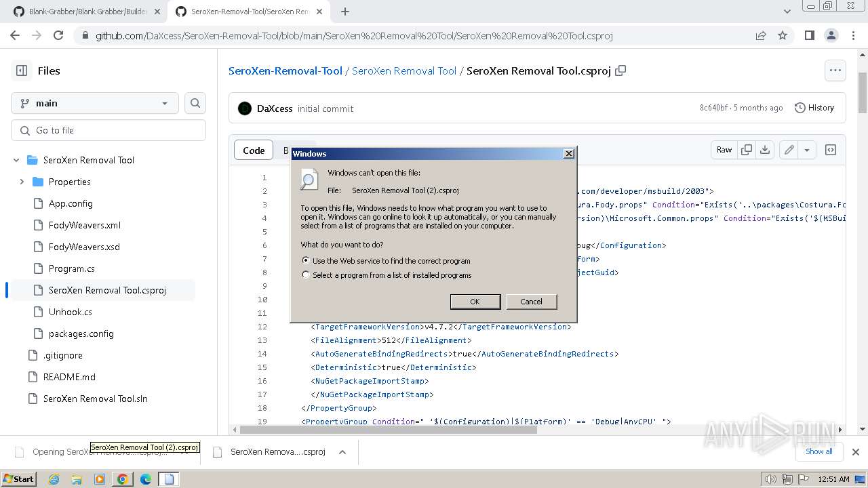Open README.md file
The height and width of the screenshot is (488, 868).
pos(69,377)
